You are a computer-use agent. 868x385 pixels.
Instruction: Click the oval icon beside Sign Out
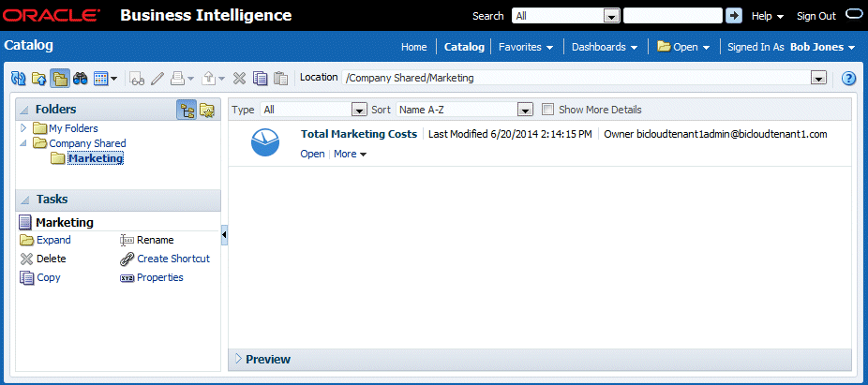coord(855,15)
